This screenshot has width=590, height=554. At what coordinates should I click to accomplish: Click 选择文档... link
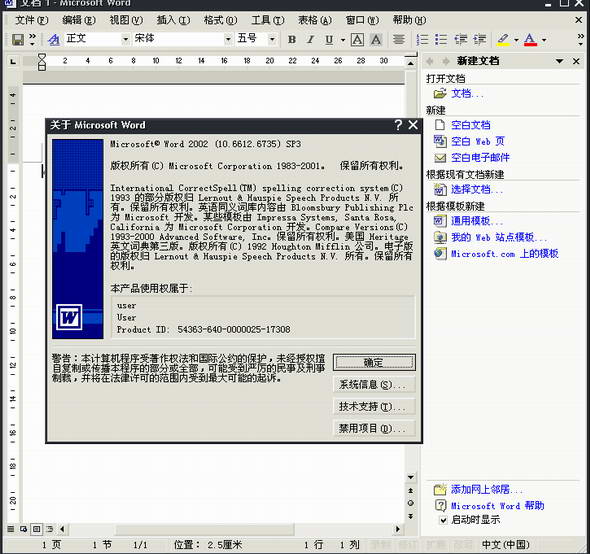[477, 189]
